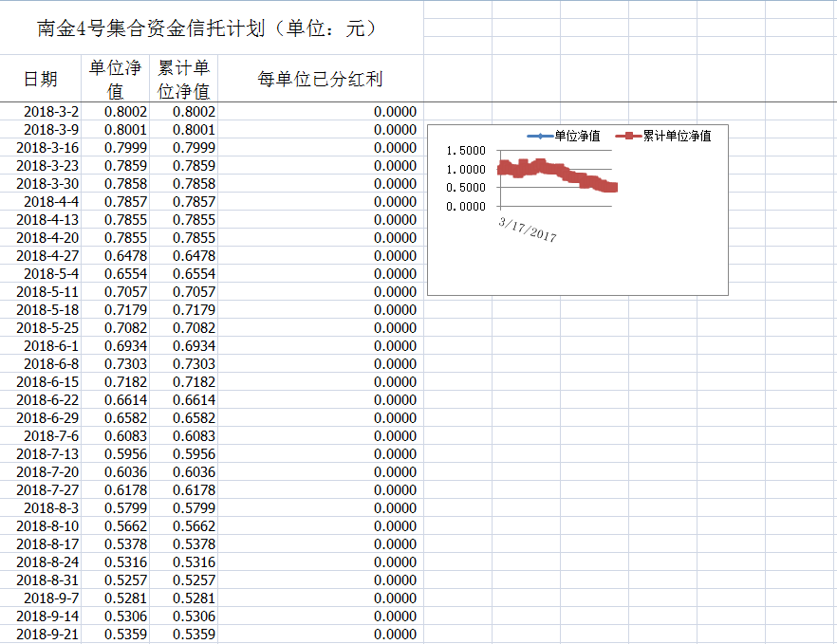Select date cell 2018-9-14
Screen dimensions: 837x644
point(41,616)
